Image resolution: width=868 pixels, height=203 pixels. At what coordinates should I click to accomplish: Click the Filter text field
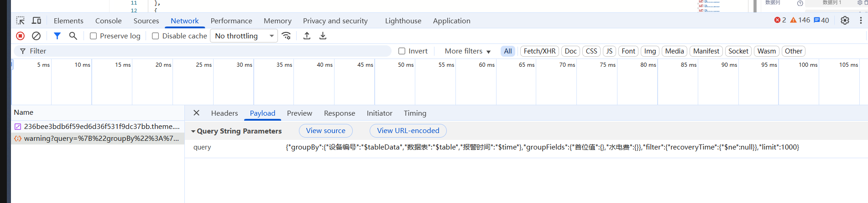point(205,51)
